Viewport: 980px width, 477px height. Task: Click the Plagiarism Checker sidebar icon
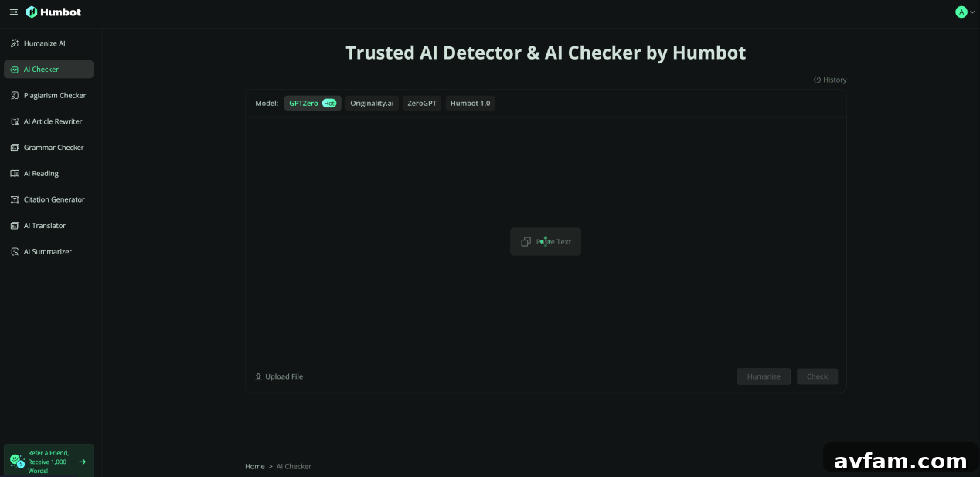click(15, 95)
